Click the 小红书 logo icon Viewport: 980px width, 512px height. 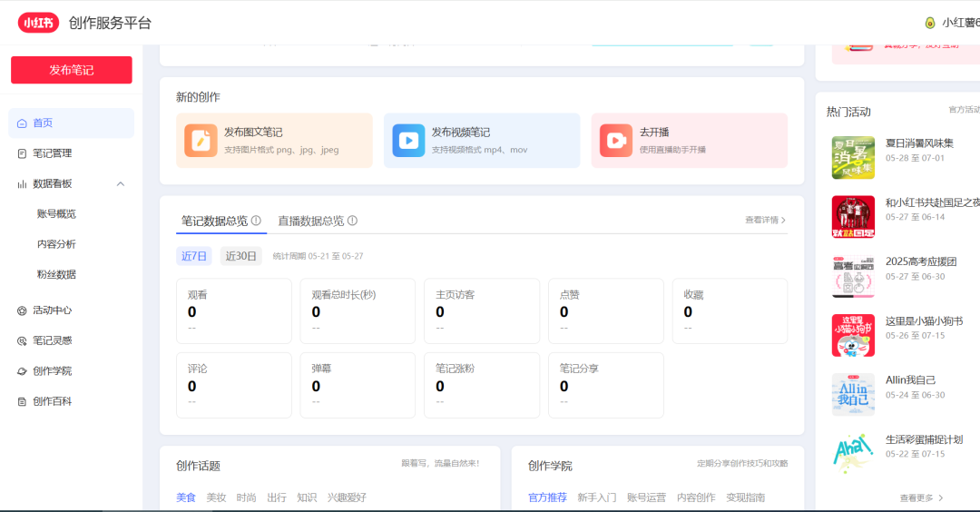[x=38, y=23]
